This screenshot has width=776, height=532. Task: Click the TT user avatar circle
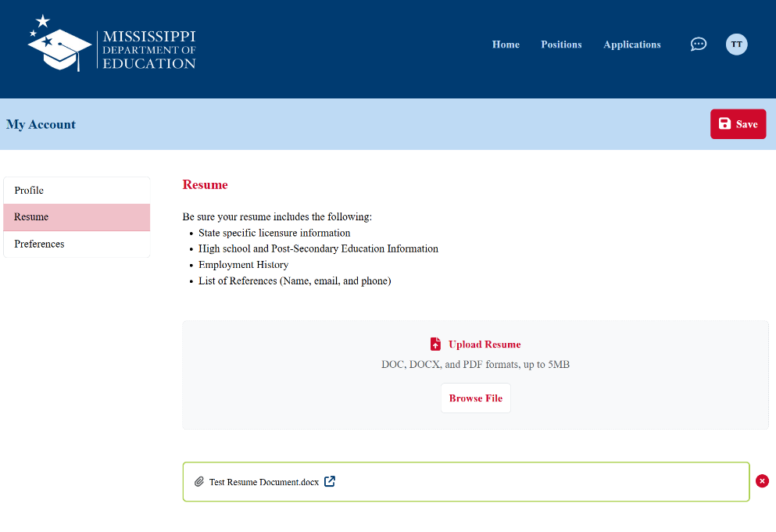point(736,45)
